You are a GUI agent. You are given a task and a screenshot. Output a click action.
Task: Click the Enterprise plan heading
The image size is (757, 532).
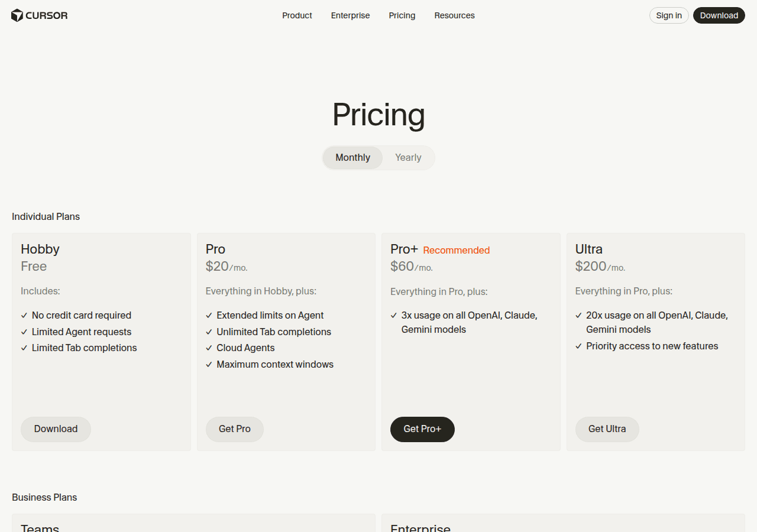(420, 528)
